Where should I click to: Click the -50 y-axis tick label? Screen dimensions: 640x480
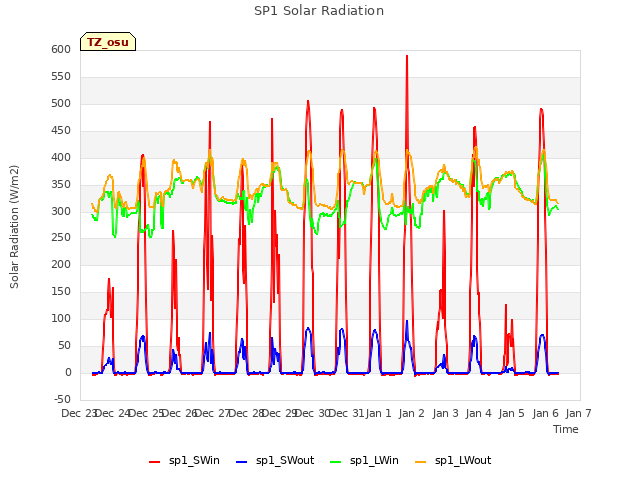click(62, 399)
